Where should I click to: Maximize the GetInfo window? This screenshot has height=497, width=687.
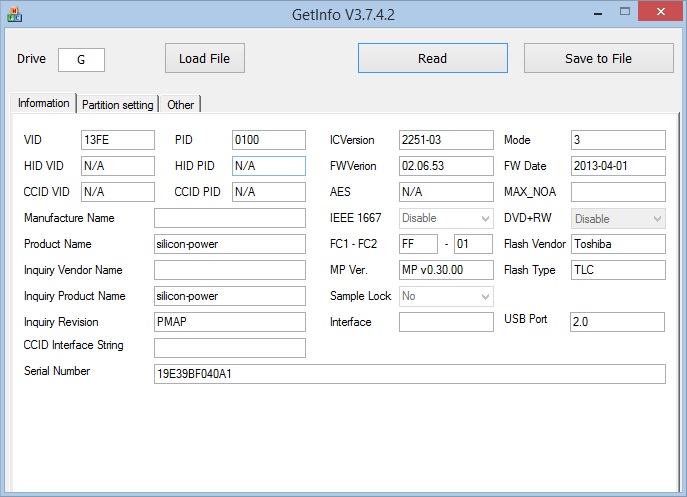[x=625, y=12]
